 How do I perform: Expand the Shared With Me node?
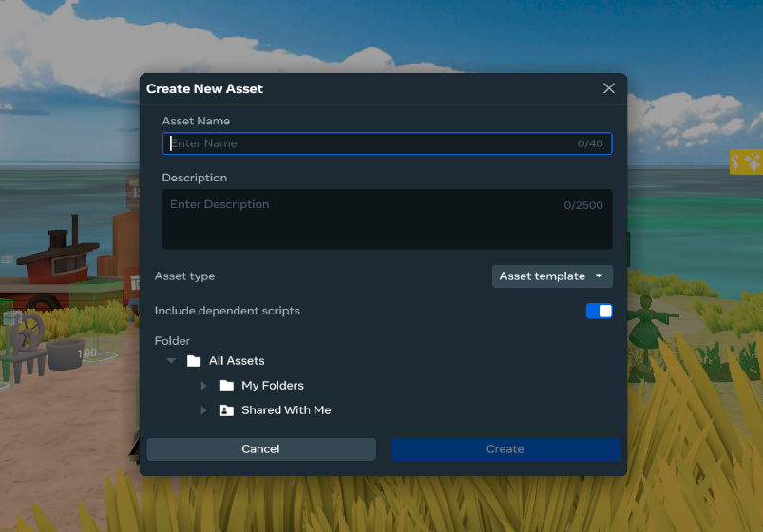(203, 410)
